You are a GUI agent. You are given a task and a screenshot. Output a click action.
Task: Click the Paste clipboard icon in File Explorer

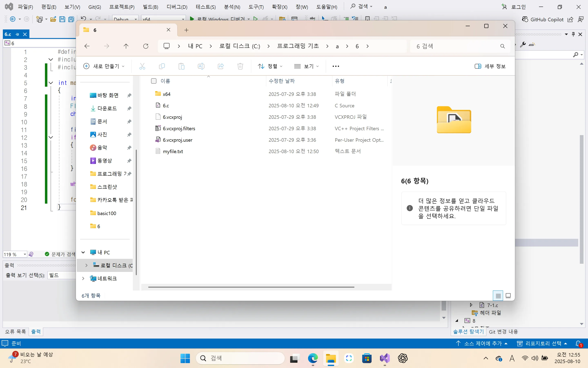tap(181, 66)
